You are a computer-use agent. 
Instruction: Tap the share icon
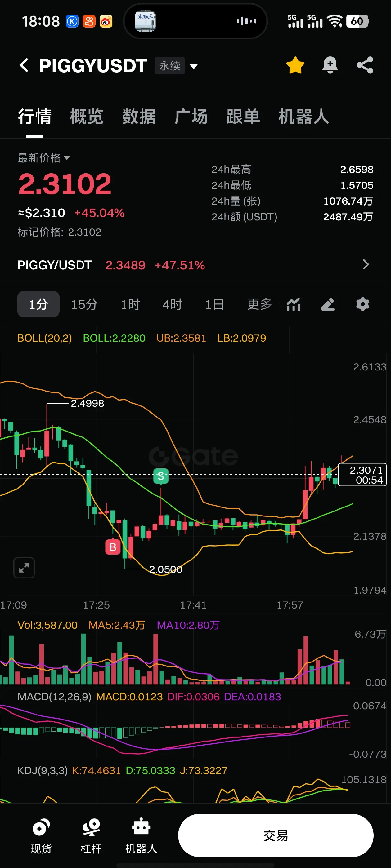point(365,65)
